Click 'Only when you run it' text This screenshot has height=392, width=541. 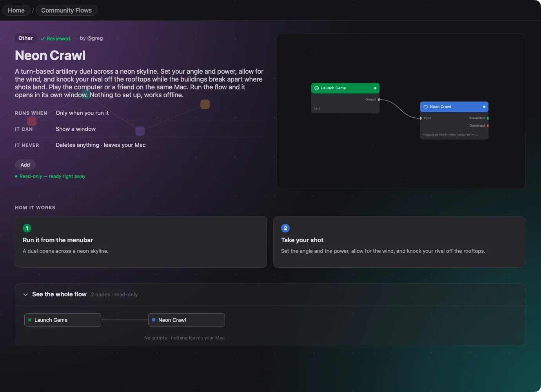pos(82,113)
